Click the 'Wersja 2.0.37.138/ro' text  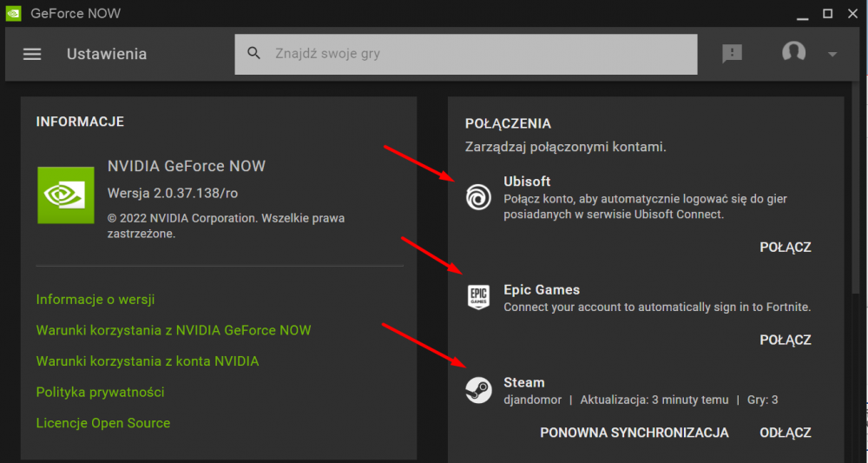coord(173,193)
